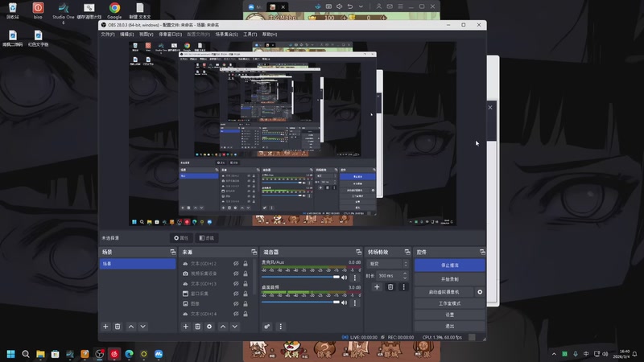Open File Explorer from taskbar
644x362 pixels.
pos(40,354)
